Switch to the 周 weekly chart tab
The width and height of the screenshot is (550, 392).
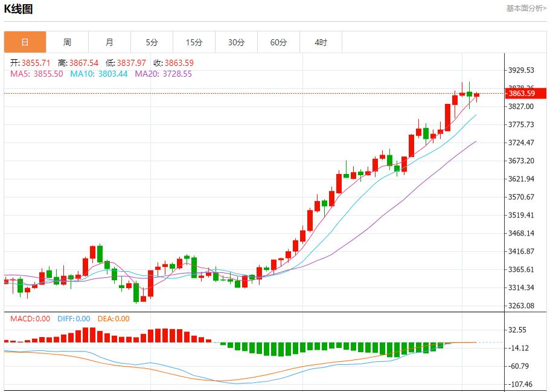click(x=67, y=42)
